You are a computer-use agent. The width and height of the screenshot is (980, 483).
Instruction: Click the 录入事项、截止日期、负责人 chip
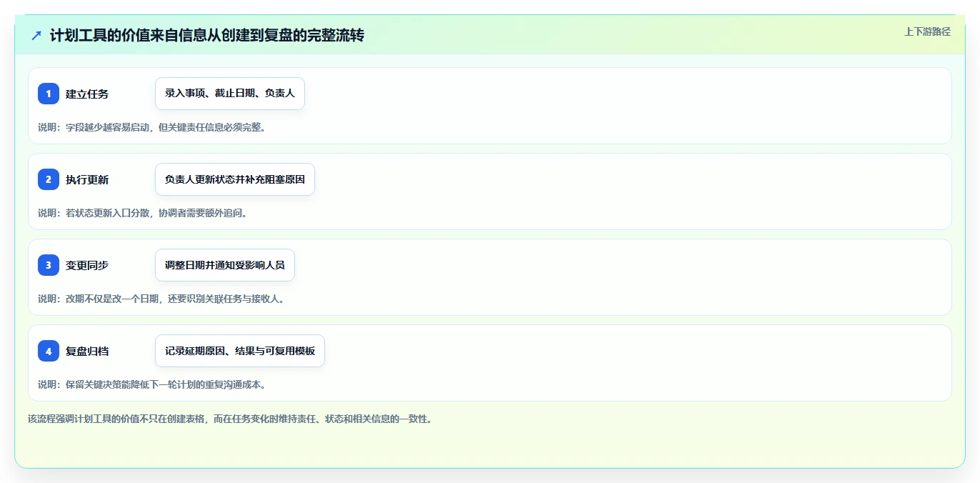coord(230,94)
